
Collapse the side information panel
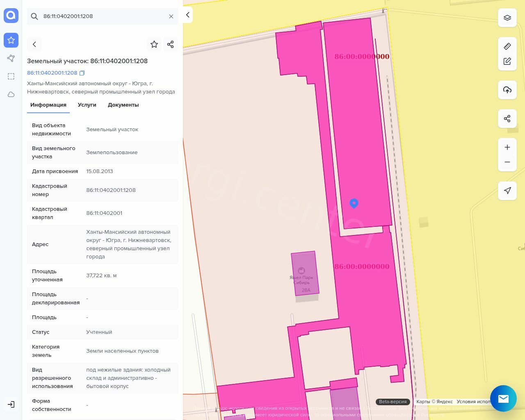click(187, 15)
